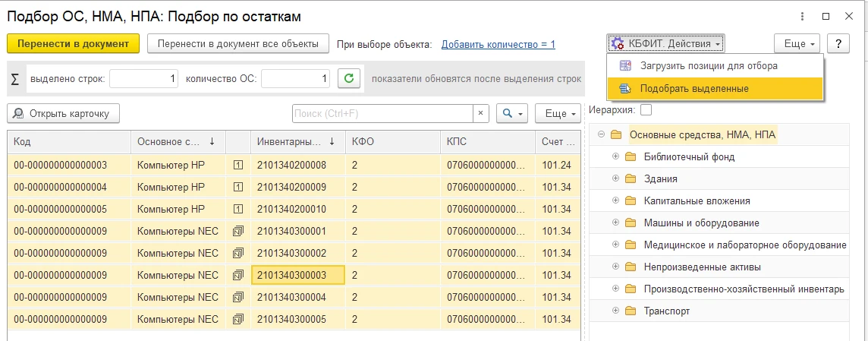
Task: Click the window's three-dot options icon
Action: tap(804, 17)
